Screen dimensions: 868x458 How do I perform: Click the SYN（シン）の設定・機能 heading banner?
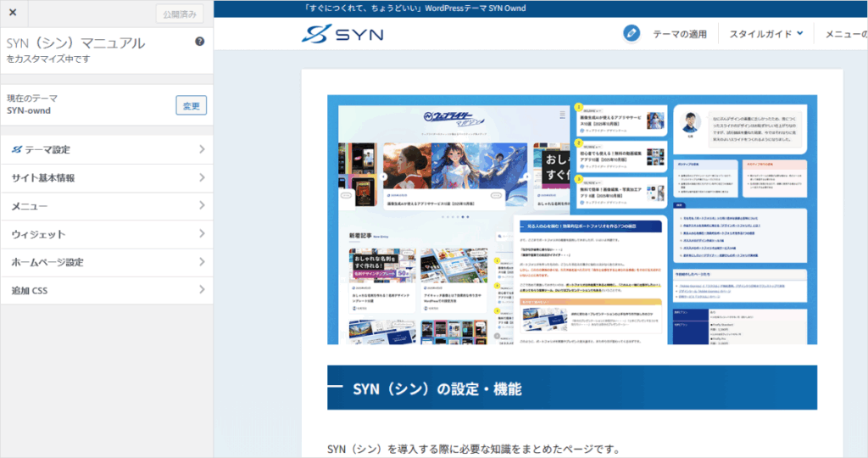click(x=572, y=388)
